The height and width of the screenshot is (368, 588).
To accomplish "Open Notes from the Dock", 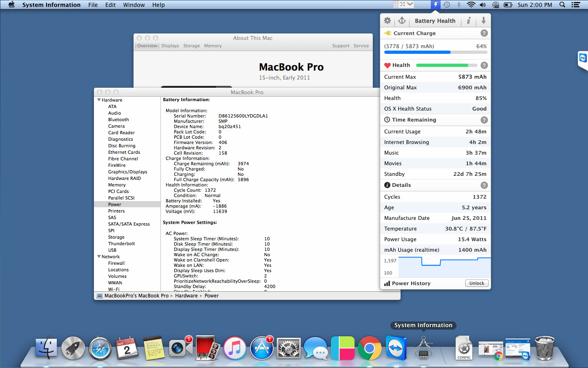I will pyautogui.click(x=154, y=348).
